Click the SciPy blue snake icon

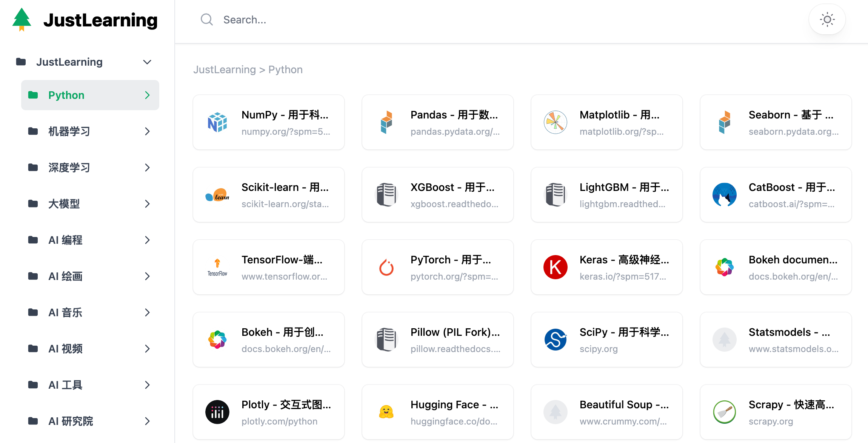(555, 340)
